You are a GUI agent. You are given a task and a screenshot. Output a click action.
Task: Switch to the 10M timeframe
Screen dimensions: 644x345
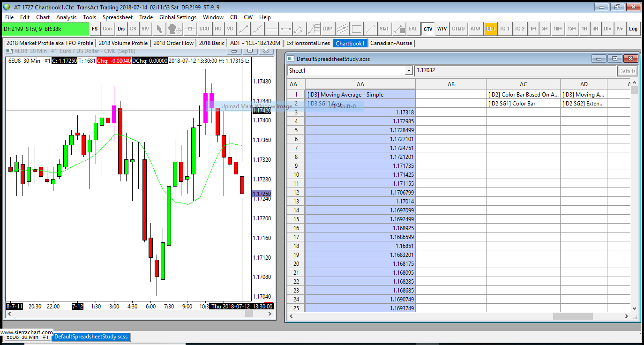[557, 29]
